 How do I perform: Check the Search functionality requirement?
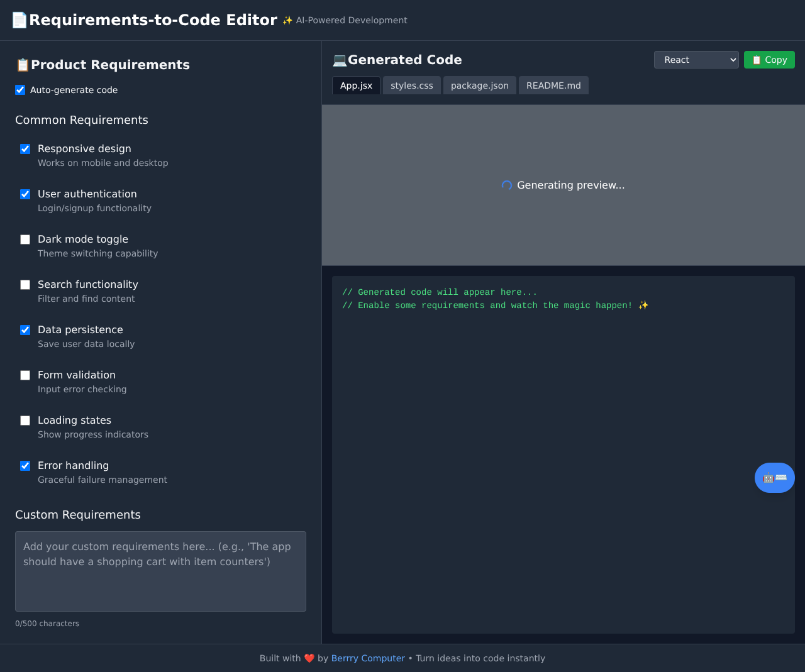point(25,285)
